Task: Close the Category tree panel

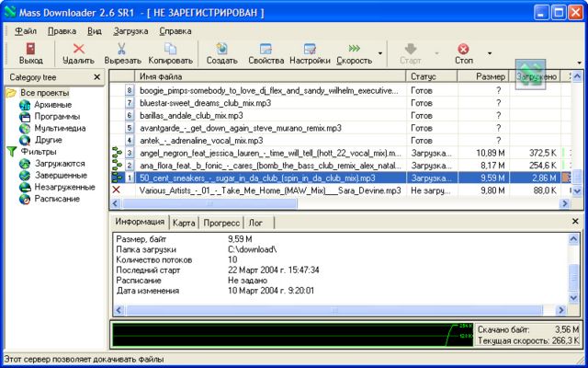Action: (96, 77)
